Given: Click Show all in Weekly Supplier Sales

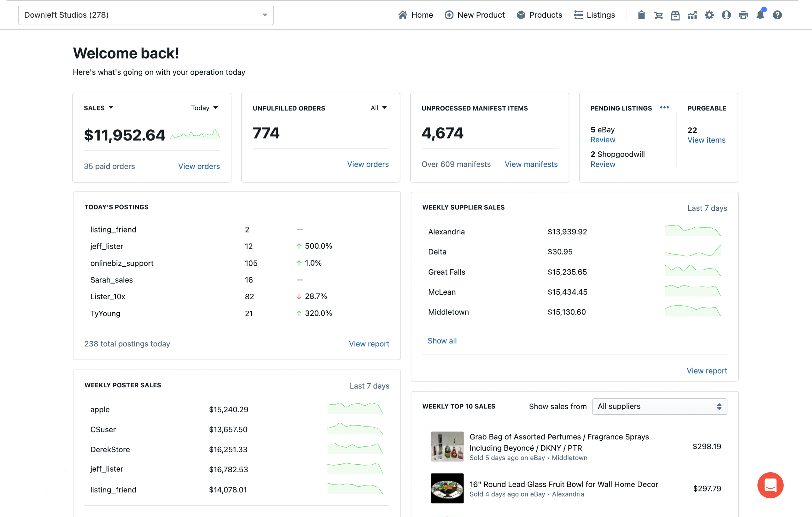Looking at the screenshot, I should tap(442, 341).
